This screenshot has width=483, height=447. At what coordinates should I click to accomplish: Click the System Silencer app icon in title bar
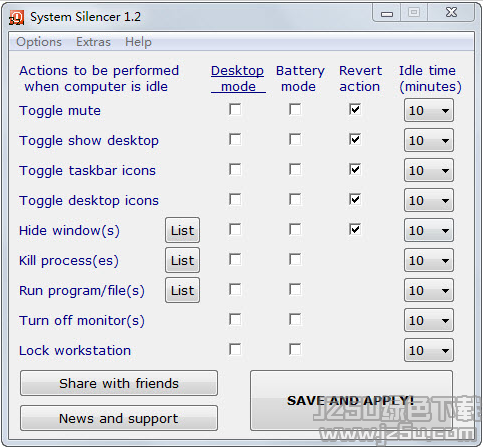[x=16, y=17]
